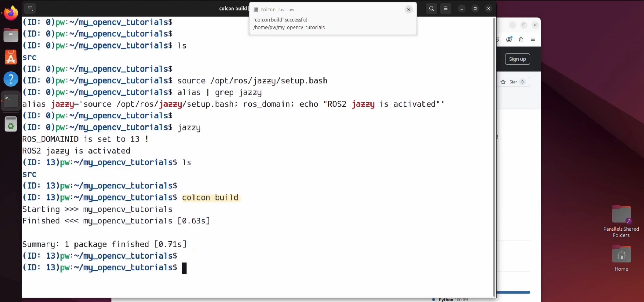644x302 pixels.
Task: Open Firefox application menu
Action: coord(533,39)
